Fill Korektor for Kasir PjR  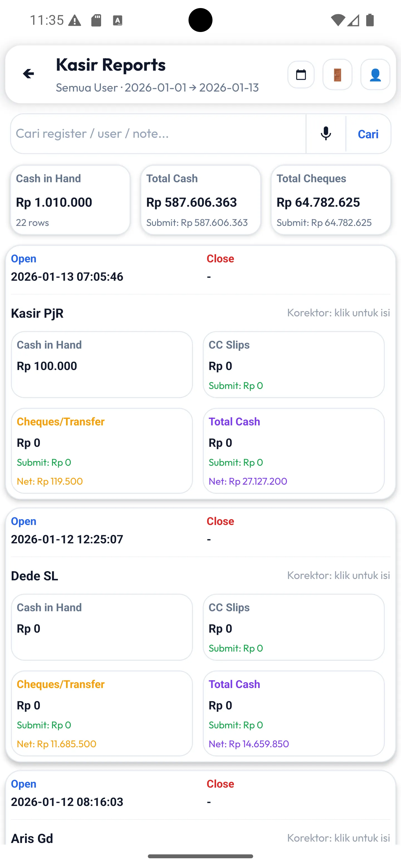pos(338,313)
